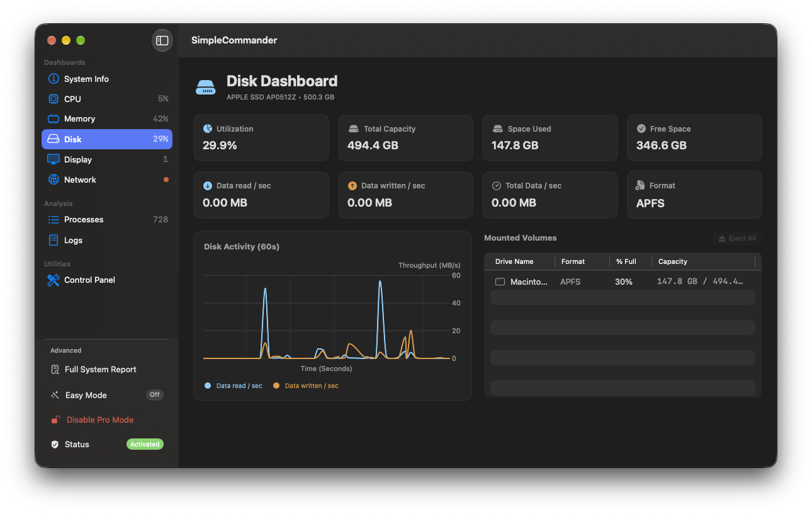The width and height of the screenshot is (812, 514).
Task: Click the Processes count 728
Action: pos(161,219)
